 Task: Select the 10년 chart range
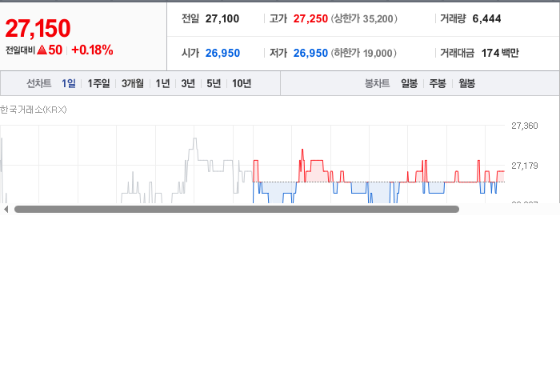point(242,83)
